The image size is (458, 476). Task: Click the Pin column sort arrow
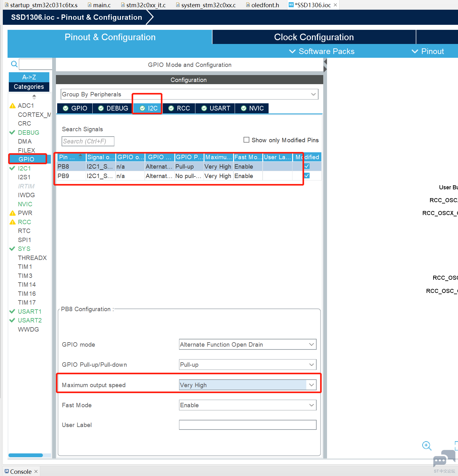(x=80, y=156)
